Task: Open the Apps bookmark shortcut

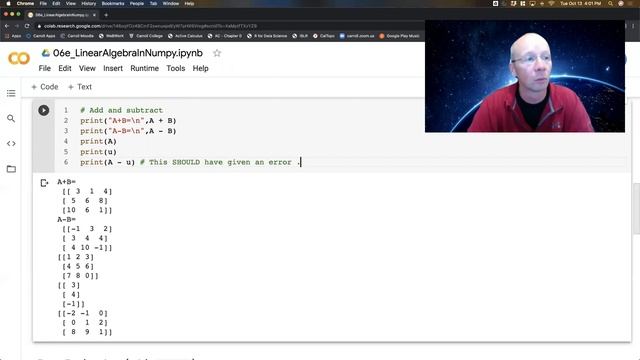Action: pyautogui.click(x=13, y=36)
